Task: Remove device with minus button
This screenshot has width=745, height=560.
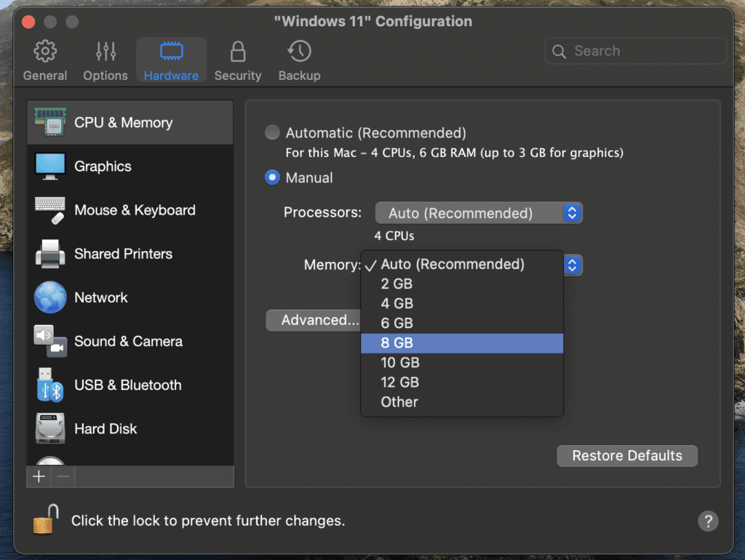Action: (x=63, y=476)
